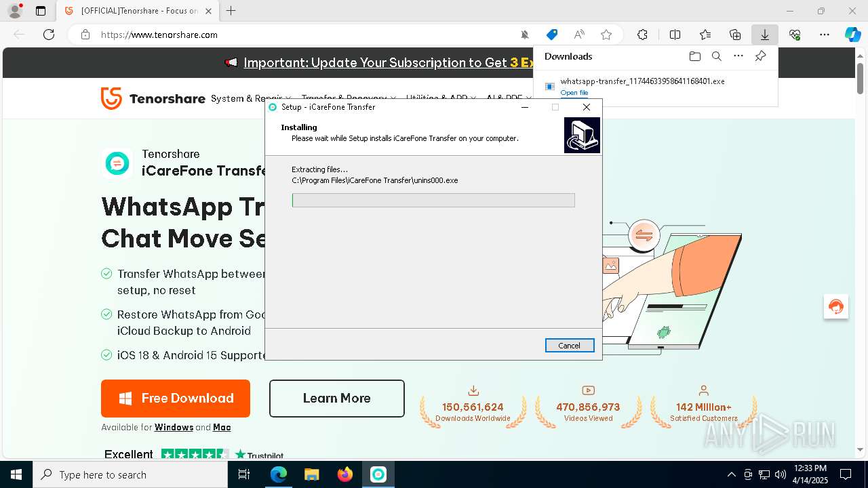Minimize the iCareFone Setup window
The image size is (868, 488).
[x=525, y=107]
